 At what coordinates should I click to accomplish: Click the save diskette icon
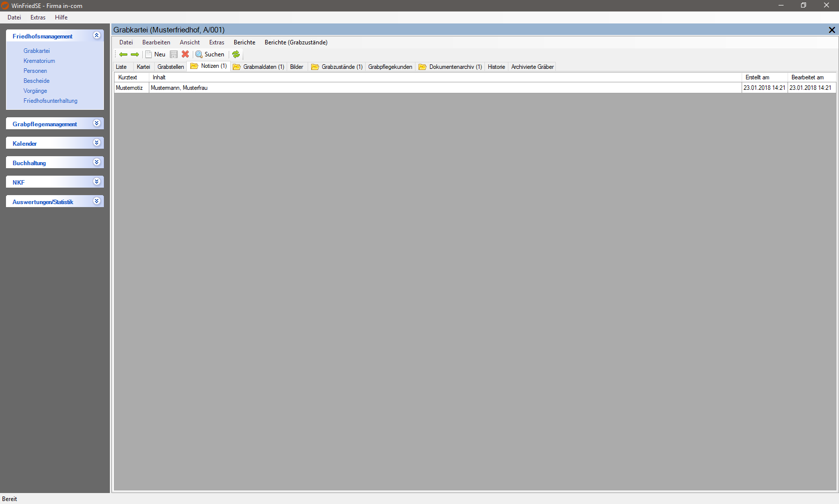[x=174, y=54]
